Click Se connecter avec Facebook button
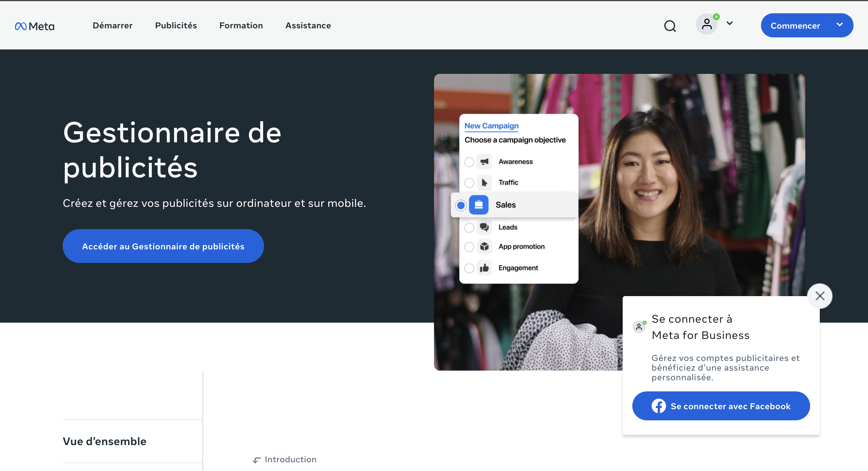Screen dimensions: 868x471 point(721,406)
